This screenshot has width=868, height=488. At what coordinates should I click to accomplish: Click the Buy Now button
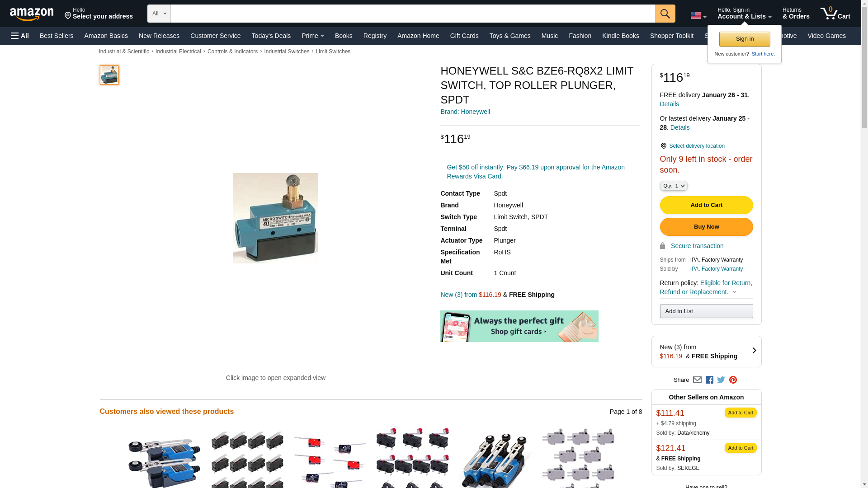point(706,227)
